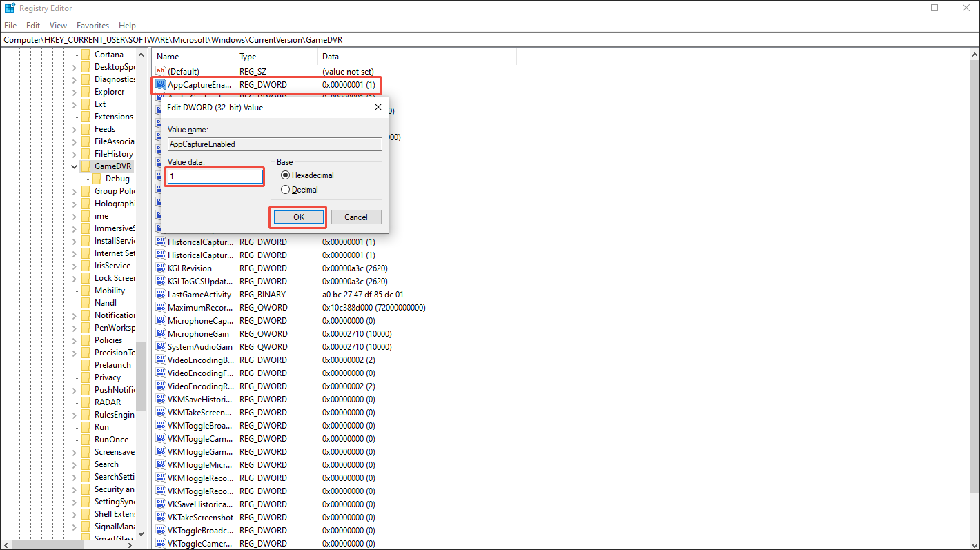Cancel the Edit DWORD dialog

coord(356,217)
